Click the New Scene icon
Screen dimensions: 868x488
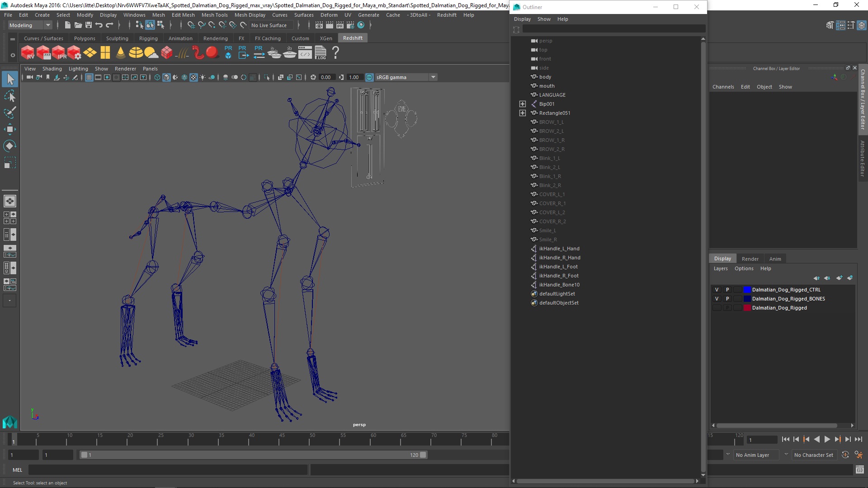click(67, 25)
